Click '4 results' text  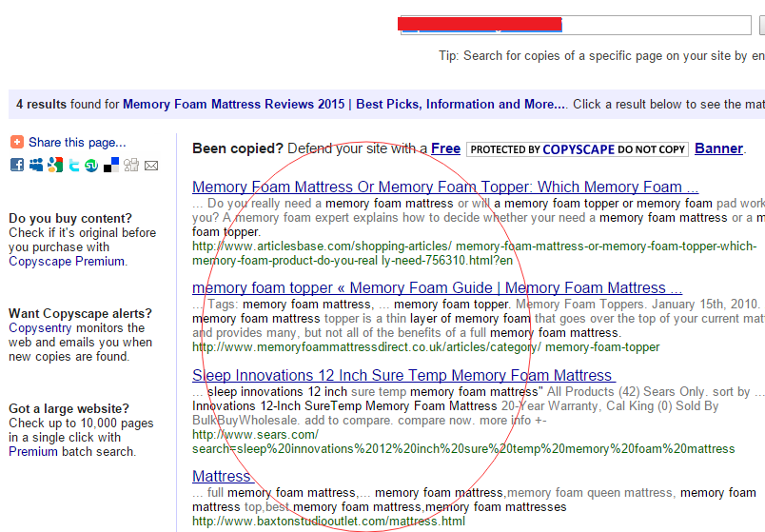pos(41,104)
